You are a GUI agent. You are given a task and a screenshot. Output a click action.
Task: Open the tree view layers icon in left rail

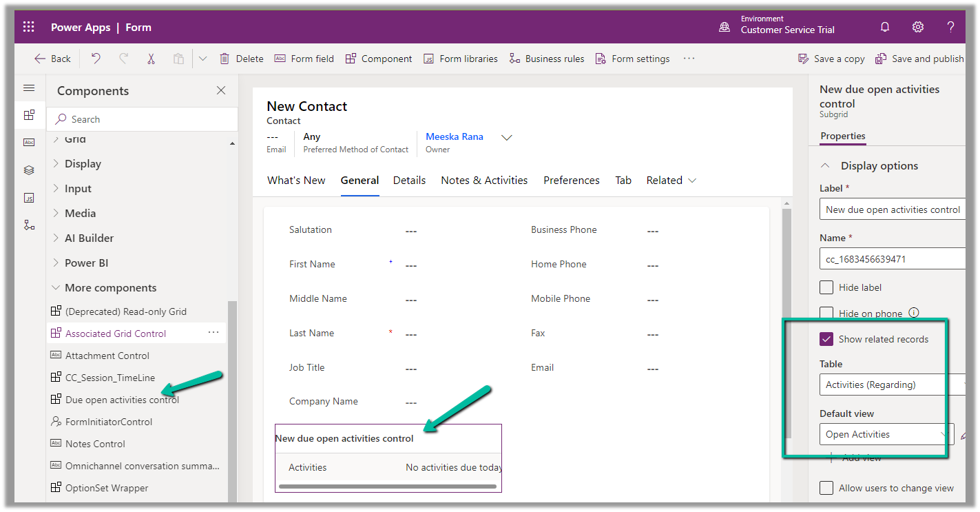[x=29, y=170]
